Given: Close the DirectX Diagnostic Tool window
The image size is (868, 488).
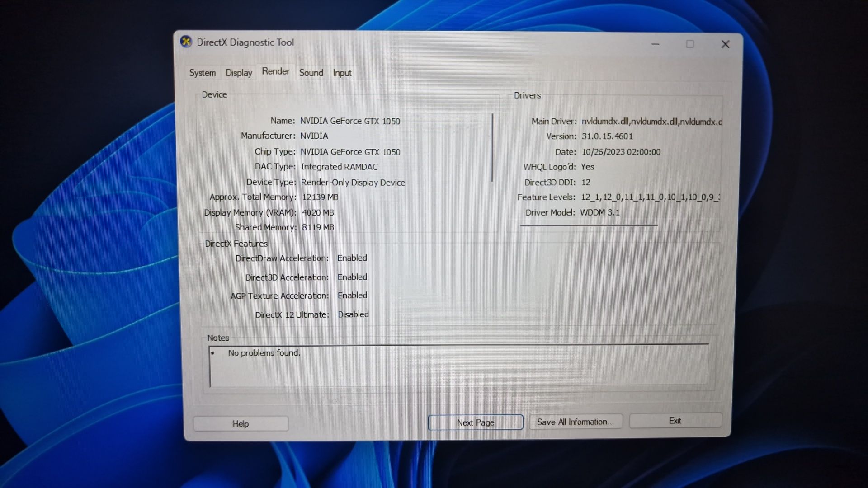Looking at the screenshot, I should 725,44.
